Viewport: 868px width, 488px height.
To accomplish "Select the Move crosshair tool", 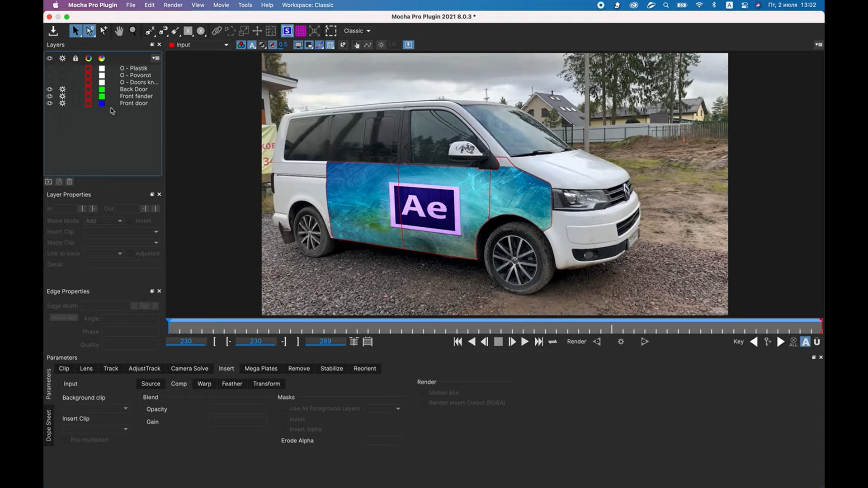I will [257, 31].
